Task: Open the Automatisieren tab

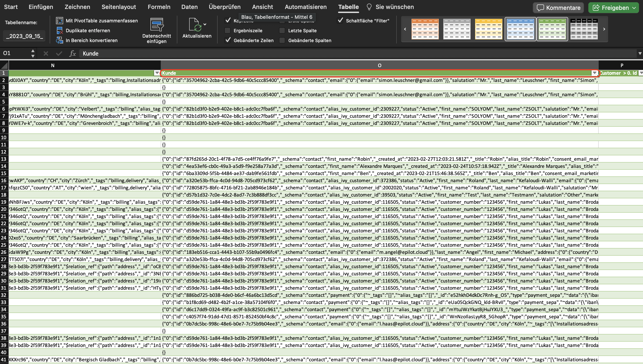Action: pyautogui.click(x=306, y=7)
